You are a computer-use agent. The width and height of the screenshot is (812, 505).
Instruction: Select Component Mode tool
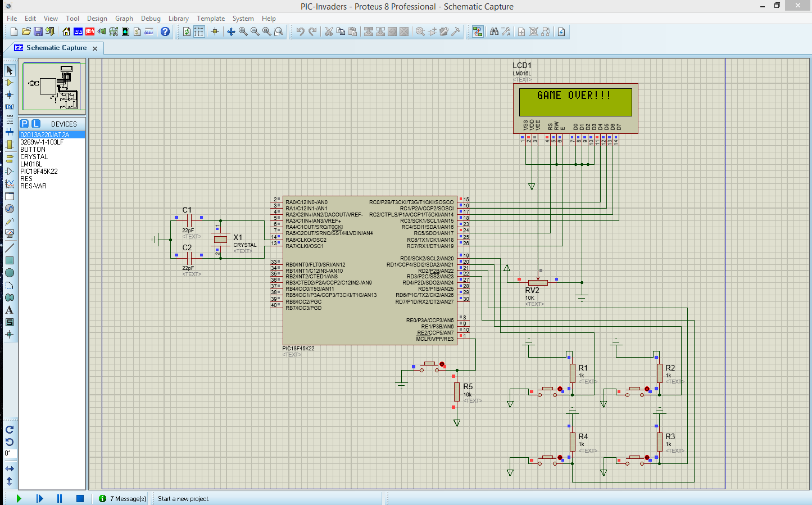click(10, 83)
